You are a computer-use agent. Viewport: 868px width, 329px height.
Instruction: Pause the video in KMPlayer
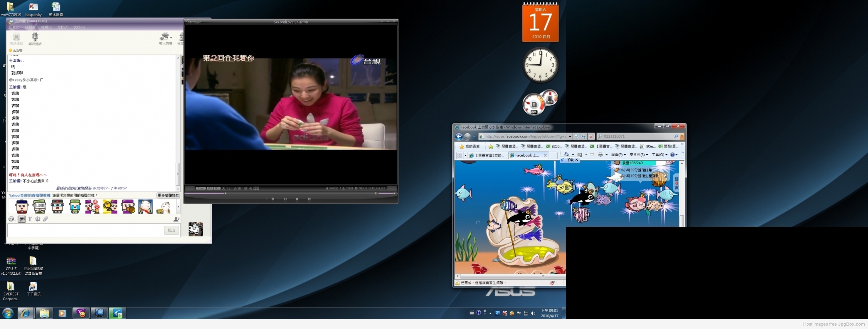pos(285,199)
